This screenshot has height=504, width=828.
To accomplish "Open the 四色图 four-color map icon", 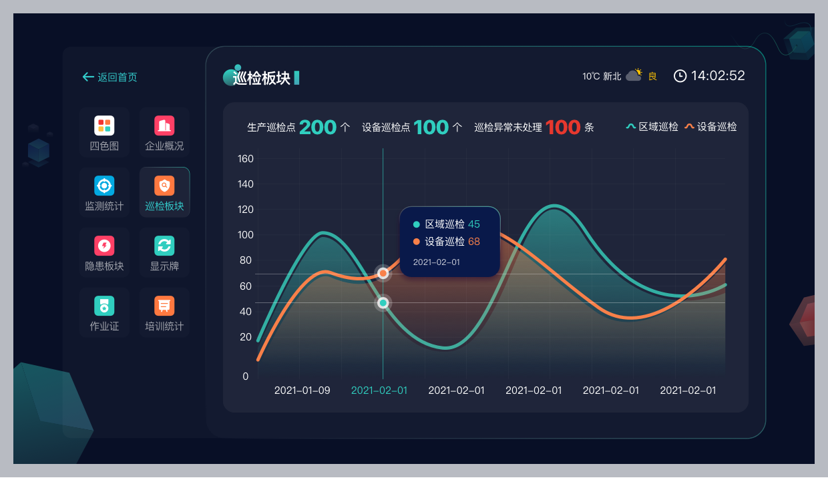I will (x=104, y=126).
